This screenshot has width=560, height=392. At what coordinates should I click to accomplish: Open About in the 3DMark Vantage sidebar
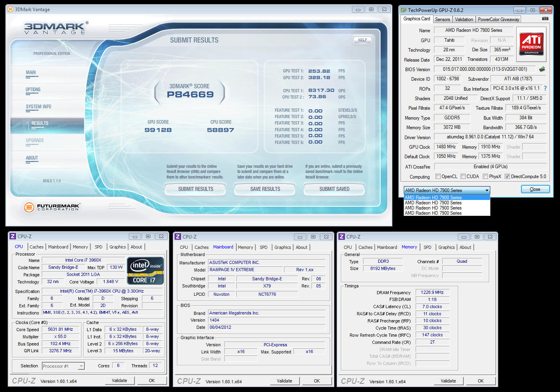32,158
